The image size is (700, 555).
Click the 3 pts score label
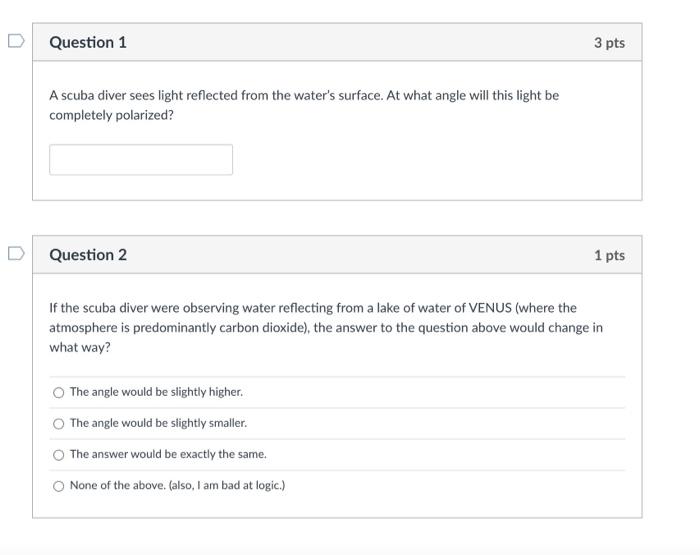[609, 43]
